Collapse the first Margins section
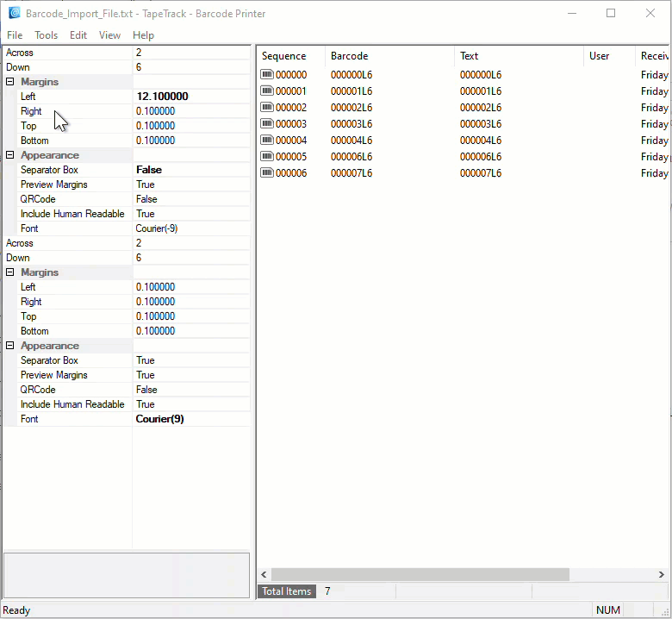Screen dimensions: 672x619 click(x=9, y=82)
